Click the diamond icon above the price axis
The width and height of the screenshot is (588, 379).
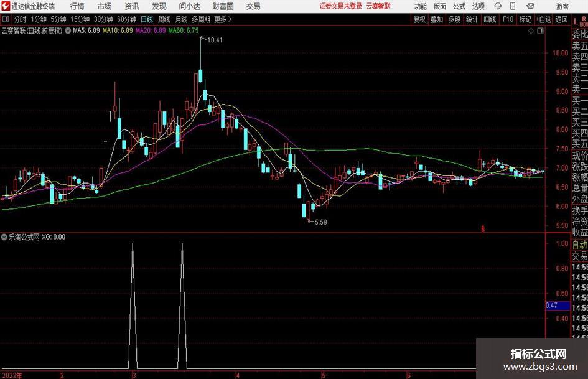pyautogui.click(x=531, y=31)
